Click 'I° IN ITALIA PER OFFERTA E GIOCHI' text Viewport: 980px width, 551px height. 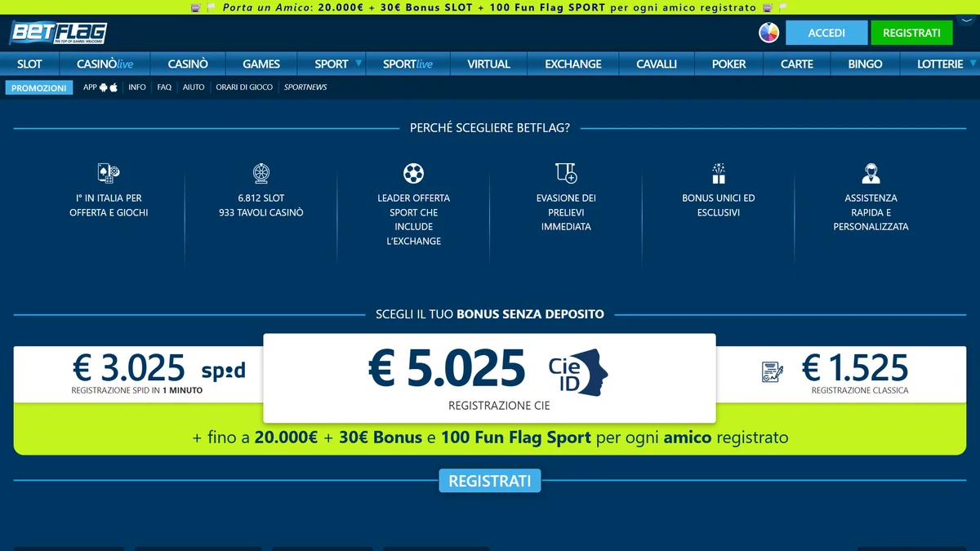(109, 205)
